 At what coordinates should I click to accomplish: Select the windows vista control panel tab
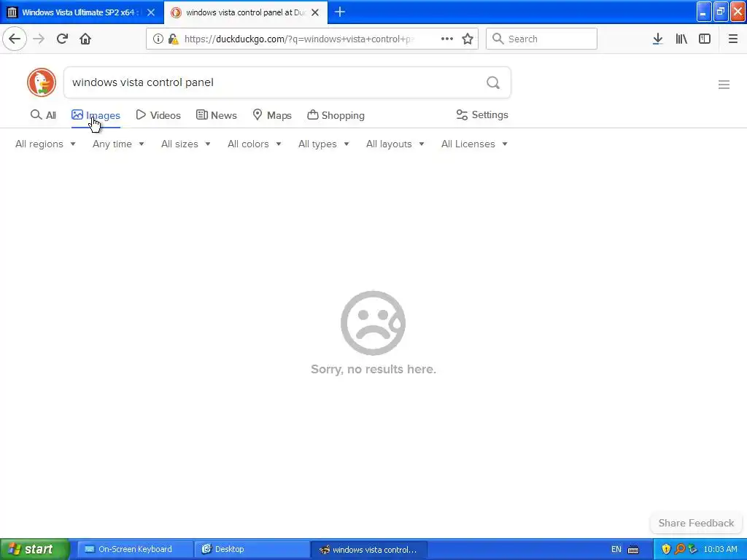click(x=245, y=12)
